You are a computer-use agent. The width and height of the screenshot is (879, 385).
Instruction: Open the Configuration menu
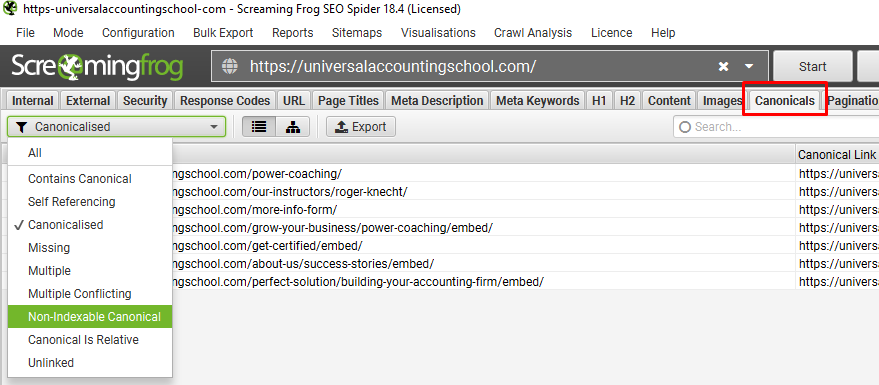(138, 33)
